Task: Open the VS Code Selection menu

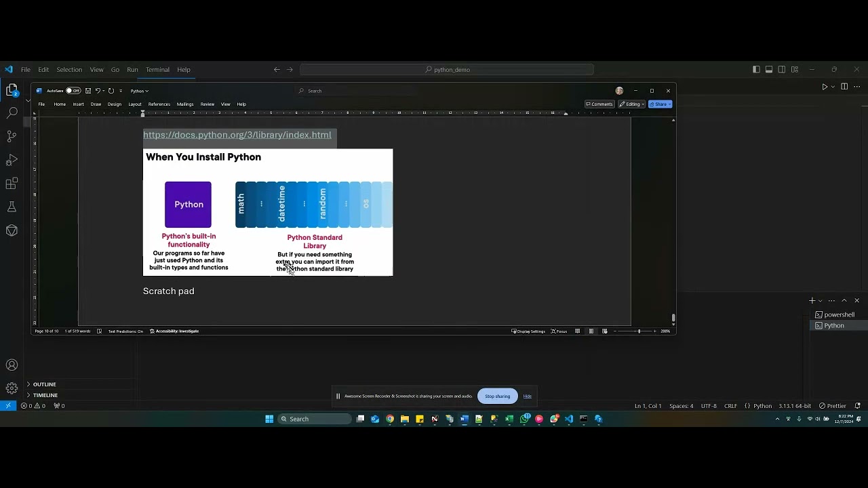Action: click(69, 69)
